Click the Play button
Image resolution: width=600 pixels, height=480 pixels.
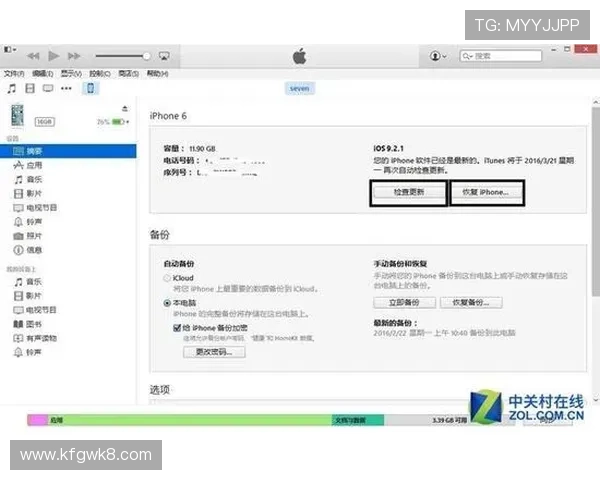pos(54,56)
